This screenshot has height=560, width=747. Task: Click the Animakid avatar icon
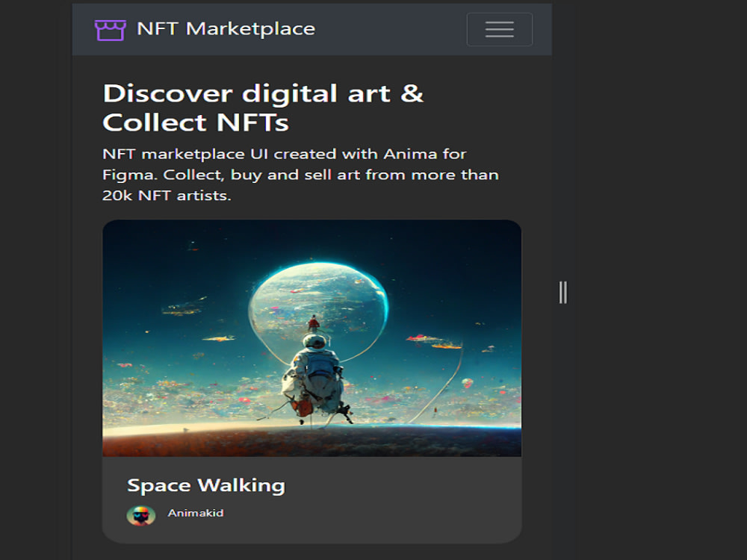coord(141,515)
